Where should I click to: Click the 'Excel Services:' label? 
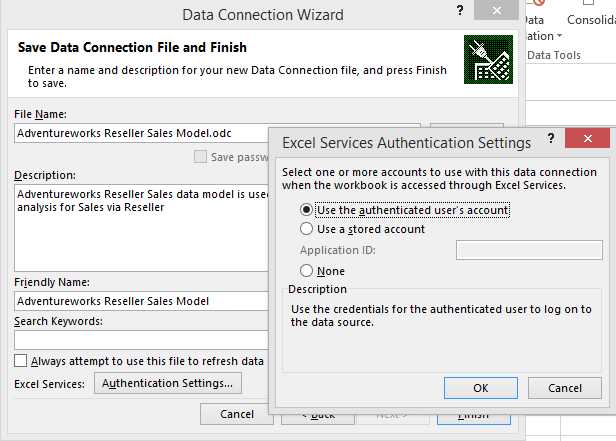50,384
